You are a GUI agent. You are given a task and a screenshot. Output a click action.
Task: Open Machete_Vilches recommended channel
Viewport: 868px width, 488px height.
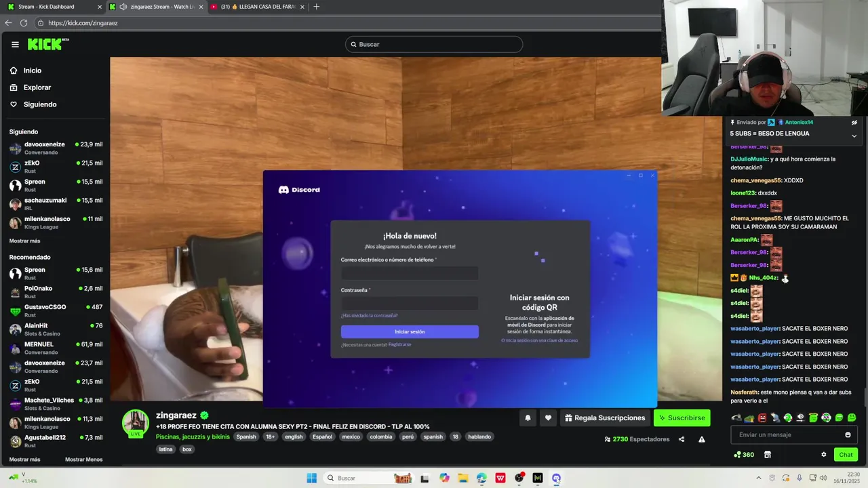[56, 403]
